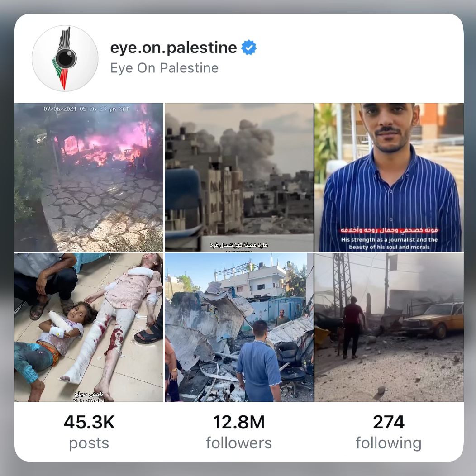Open the smoke plume over buildings post
The width and height of the screenshot is (476, 476).
239,177
